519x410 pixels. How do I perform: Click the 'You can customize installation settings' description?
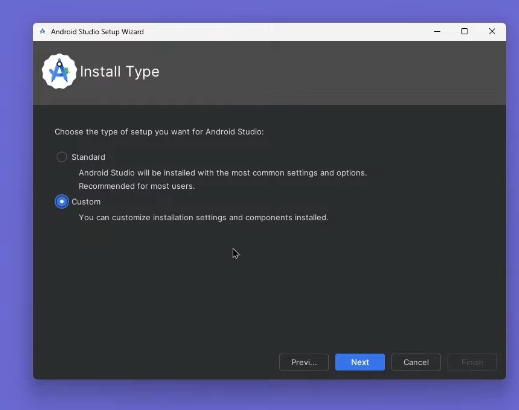point(203,218)
